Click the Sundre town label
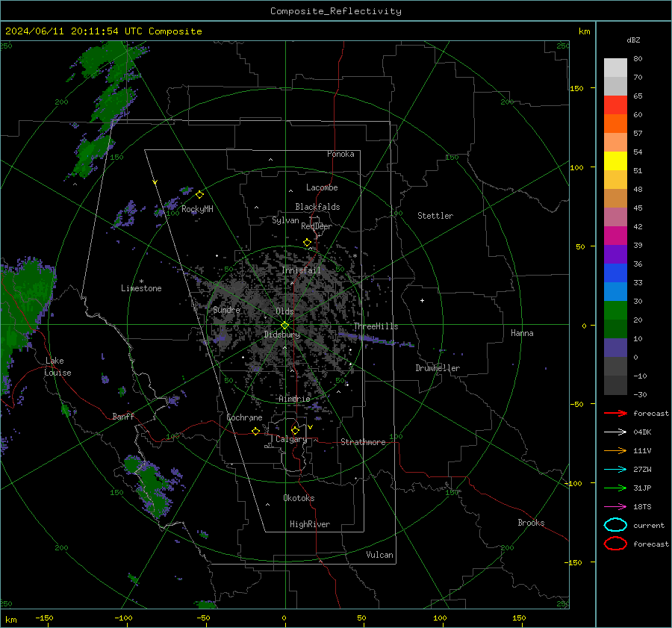The image size is (672, 628). pyautogui.click(x=226, y=309)
